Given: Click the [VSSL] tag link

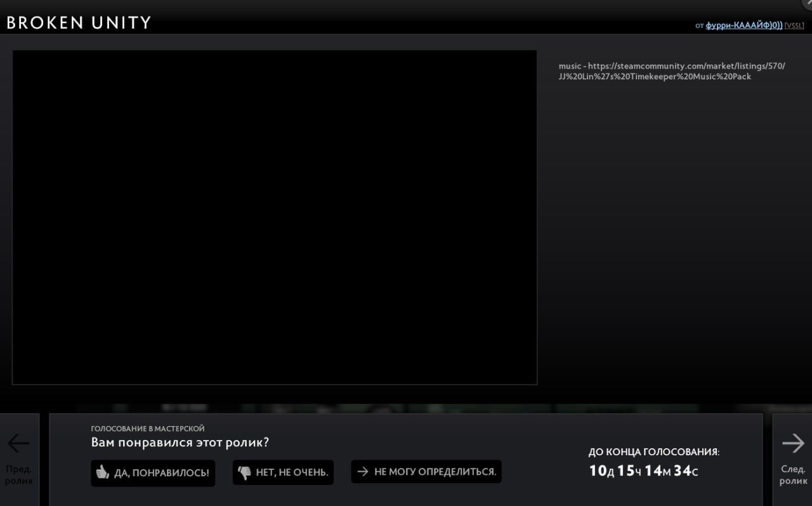Looking at the screenshot, I should [794, 25].
